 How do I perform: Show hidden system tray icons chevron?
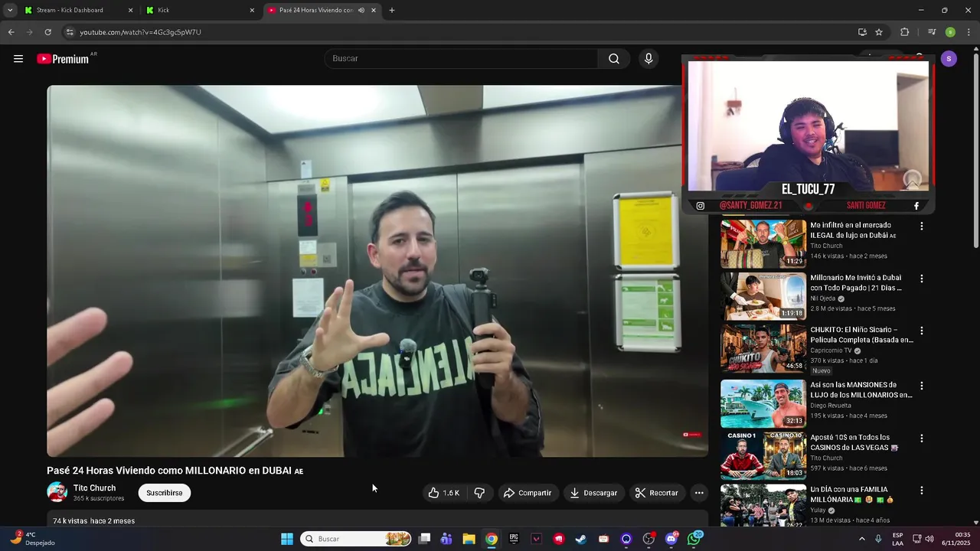pyautogui.click(x=861, y=539)
